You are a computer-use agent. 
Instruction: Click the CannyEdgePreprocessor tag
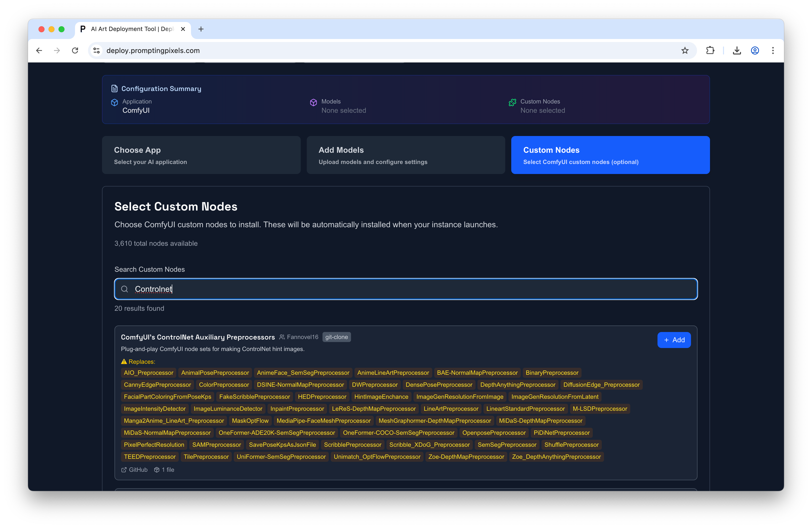coord(157,384)
